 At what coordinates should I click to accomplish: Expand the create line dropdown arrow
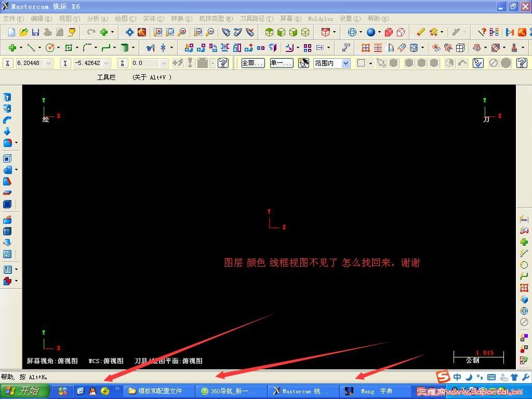click(x=39, y=48)
